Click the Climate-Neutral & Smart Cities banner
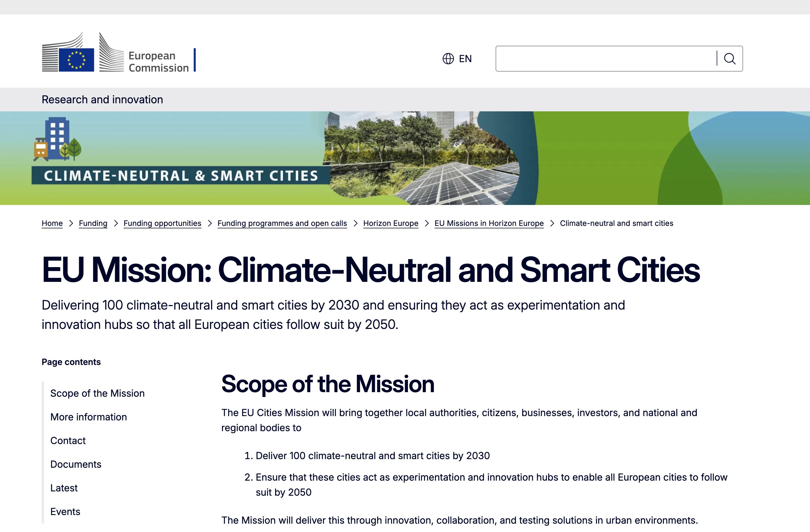810x532 pixels. point(405,158)
